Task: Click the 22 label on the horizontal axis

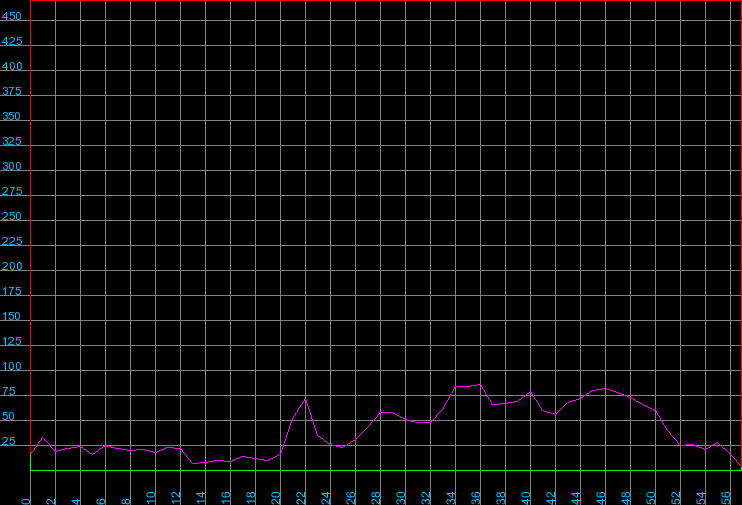Action: (x=302, y=497)
